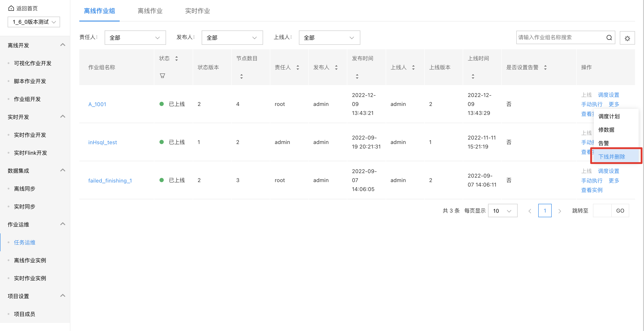Open 作业组开发 in sidebar

[x=27, y=99]
